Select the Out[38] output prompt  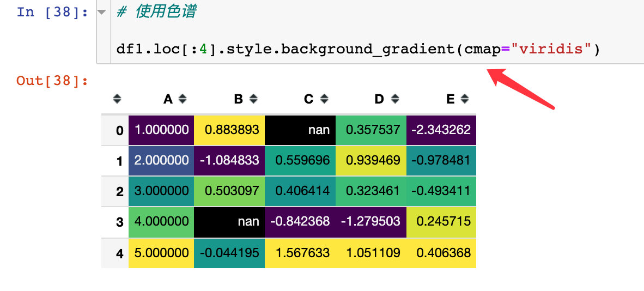point(52,81)
